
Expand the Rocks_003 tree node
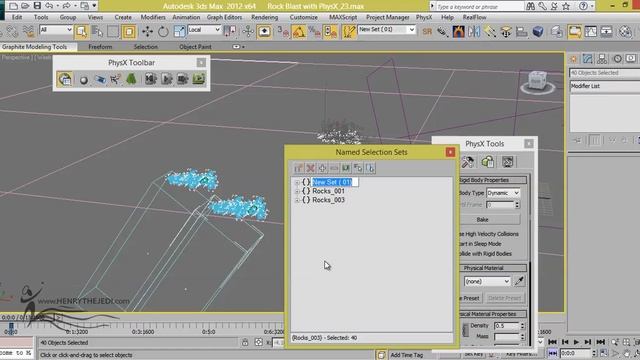click(297, 200)
